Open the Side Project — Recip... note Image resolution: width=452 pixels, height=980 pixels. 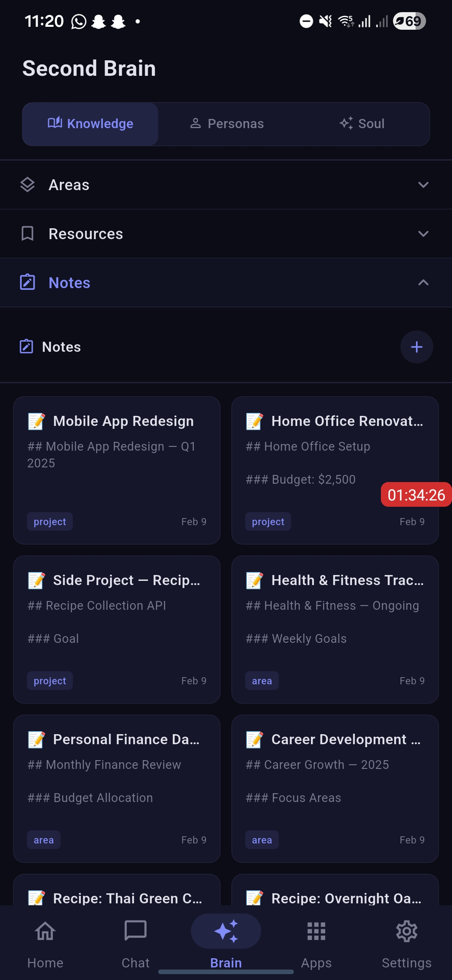click(117, 629)
